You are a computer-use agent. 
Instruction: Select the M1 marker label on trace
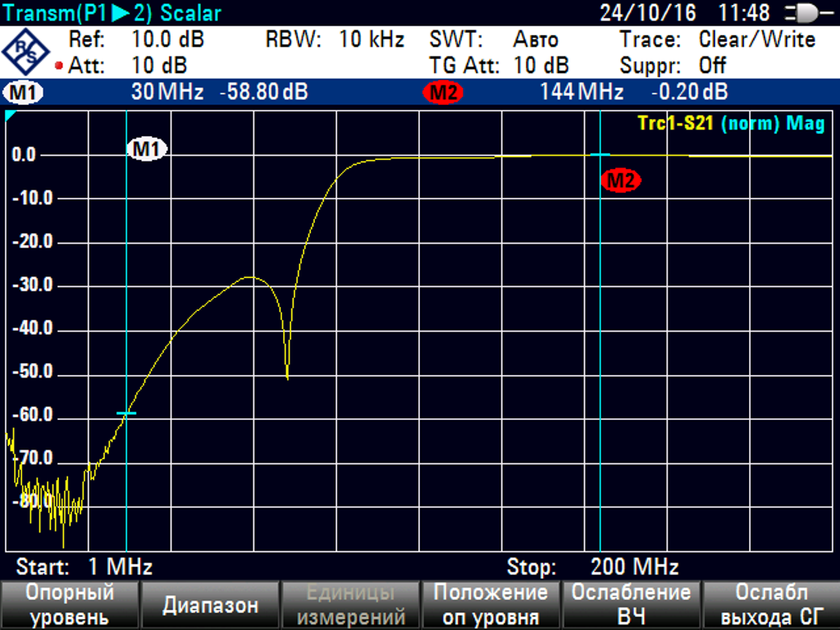pos(147,148)
